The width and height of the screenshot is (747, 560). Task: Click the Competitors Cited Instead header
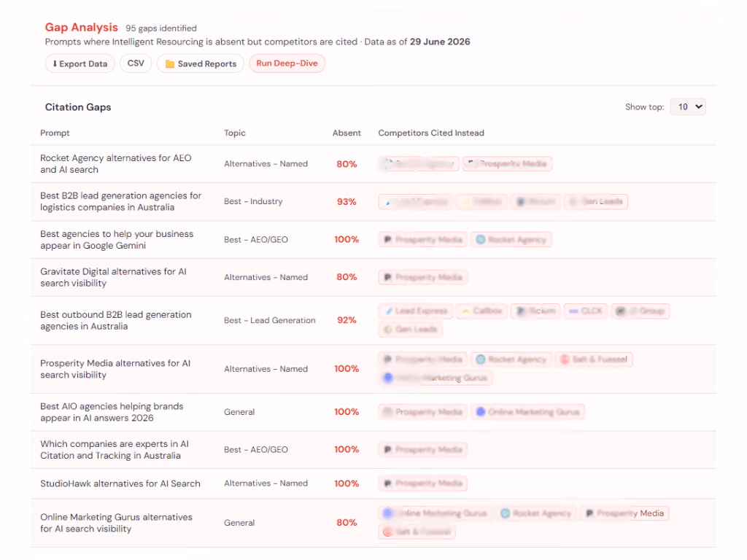[431, 133]
